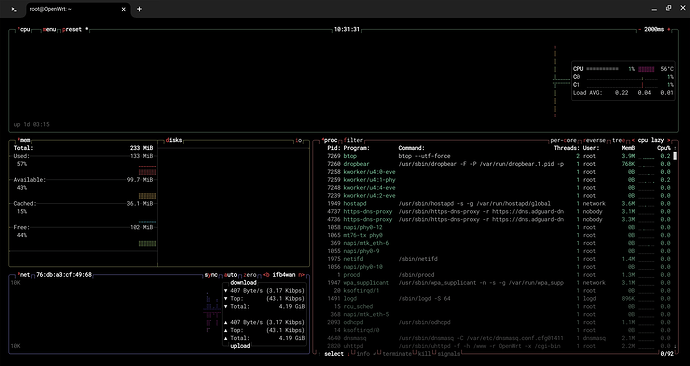Viewport: 690px width, 366px height.
Task: Close the root@OpenWrt tab
Action: tap(124, 9)
